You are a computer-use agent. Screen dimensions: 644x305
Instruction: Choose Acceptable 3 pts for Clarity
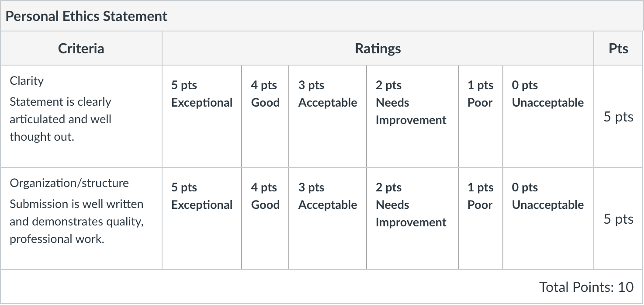pos(328,116)
